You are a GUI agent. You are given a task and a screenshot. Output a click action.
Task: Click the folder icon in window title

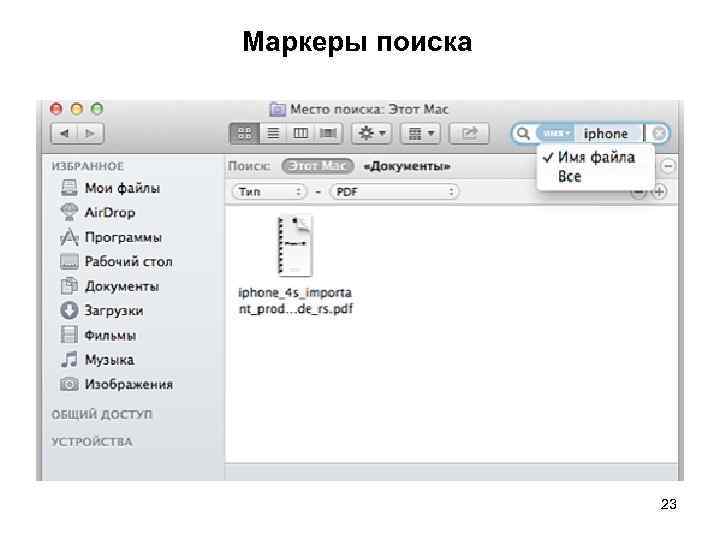pos(277,109)
